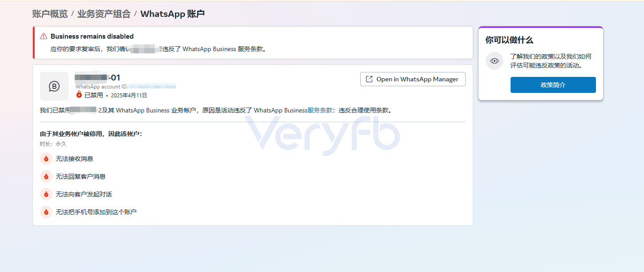Image resolution: width=644 pixels, height=272 pixels.
Task: Select 'Business remains disabled' heading
Action: [92, 36]
